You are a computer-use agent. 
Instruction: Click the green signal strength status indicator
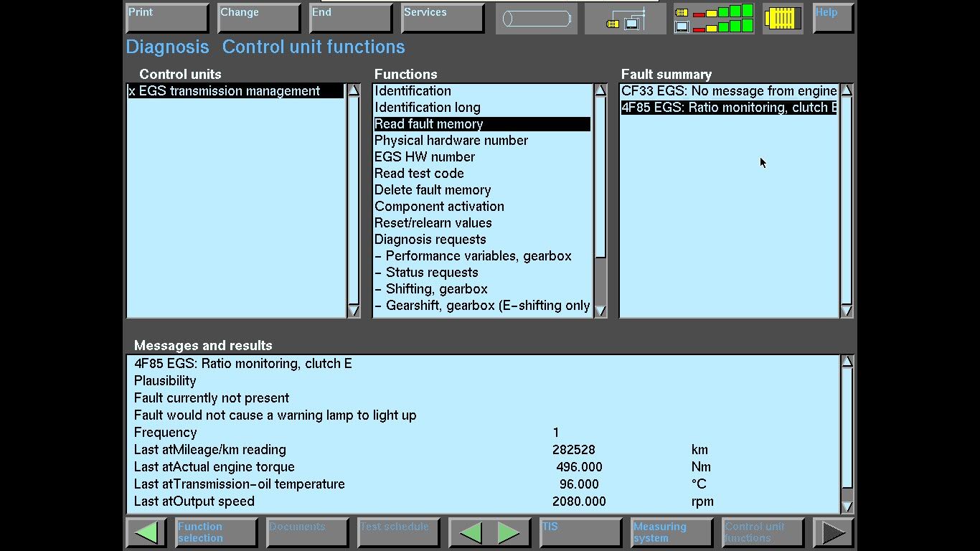tap(714, 19)
